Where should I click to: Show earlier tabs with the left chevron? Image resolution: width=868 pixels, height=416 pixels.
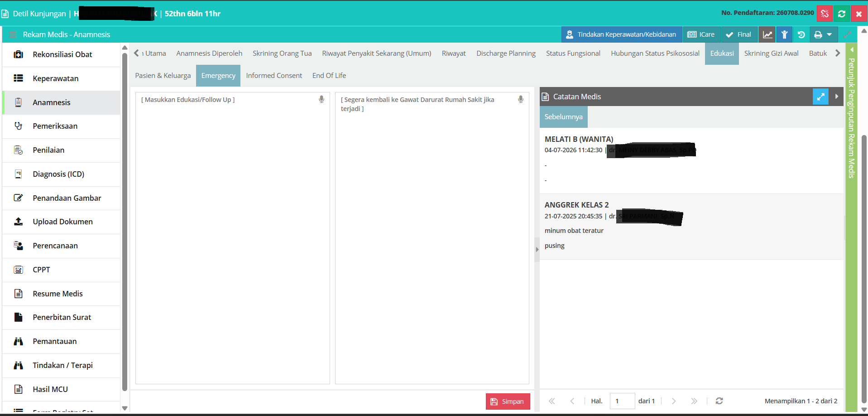(136, 53)
